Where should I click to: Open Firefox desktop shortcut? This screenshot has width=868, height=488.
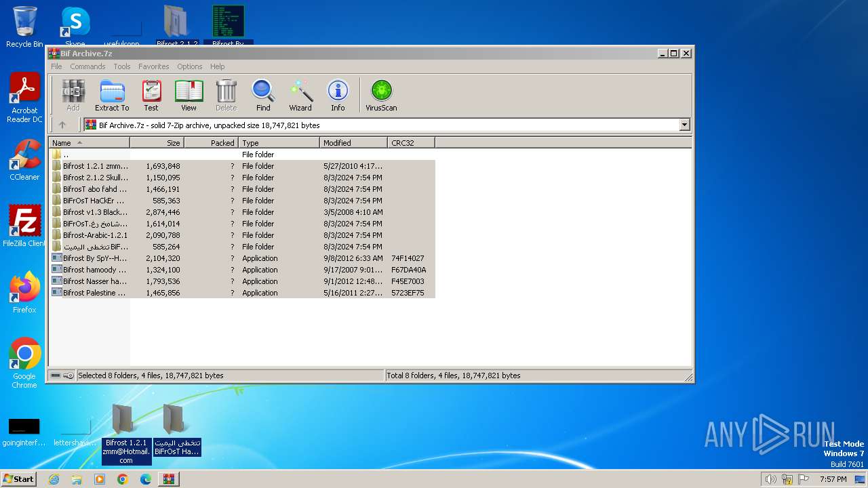24,293
